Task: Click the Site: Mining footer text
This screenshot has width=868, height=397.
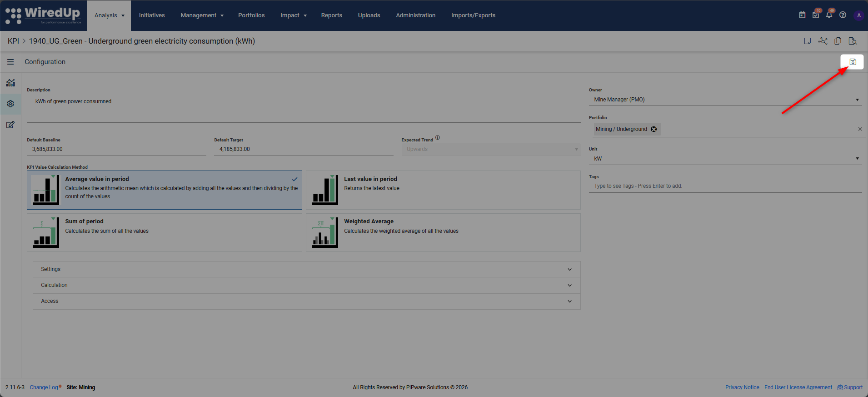Action: (x=81, y=387)
